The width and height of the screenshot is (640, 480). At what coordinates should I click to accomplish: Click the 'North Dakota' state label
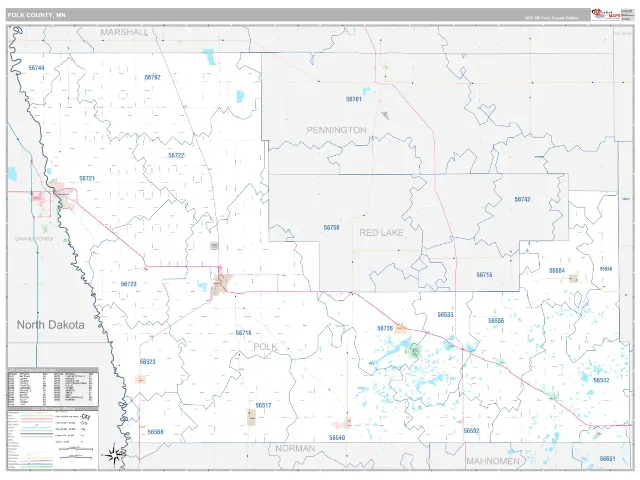tap(51, 325)
